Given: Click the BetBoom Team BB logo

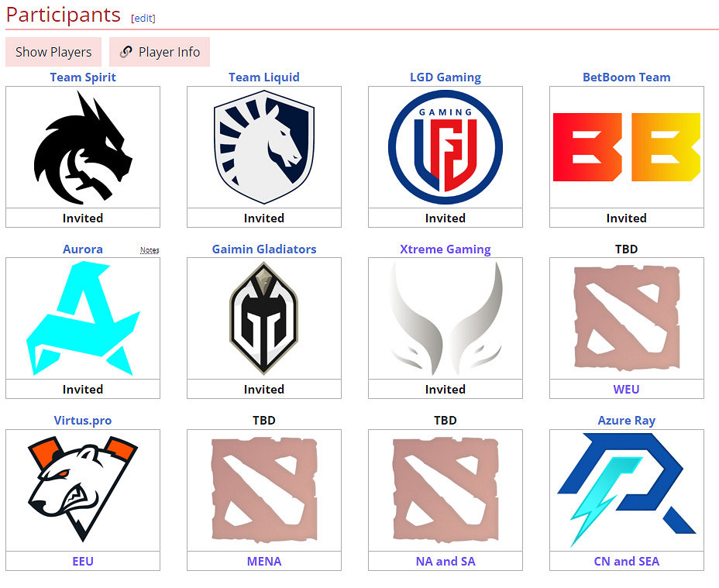Looking at the screenshot, I should pyautogui.click(x=627, y=147).
